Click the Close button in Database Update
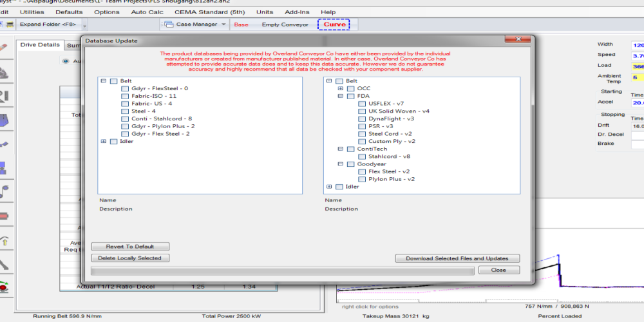644x322 pixels. click(499, 270)
